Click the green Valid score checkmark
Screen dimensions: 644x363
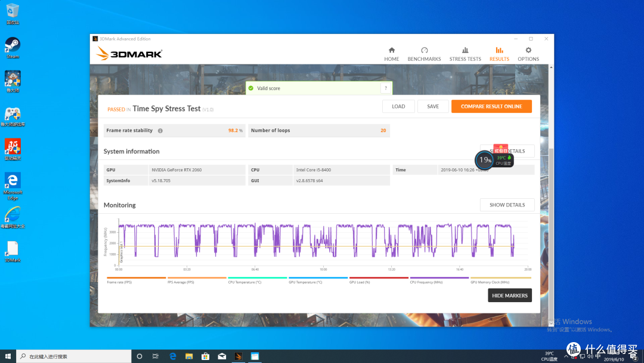coord(251,88)
